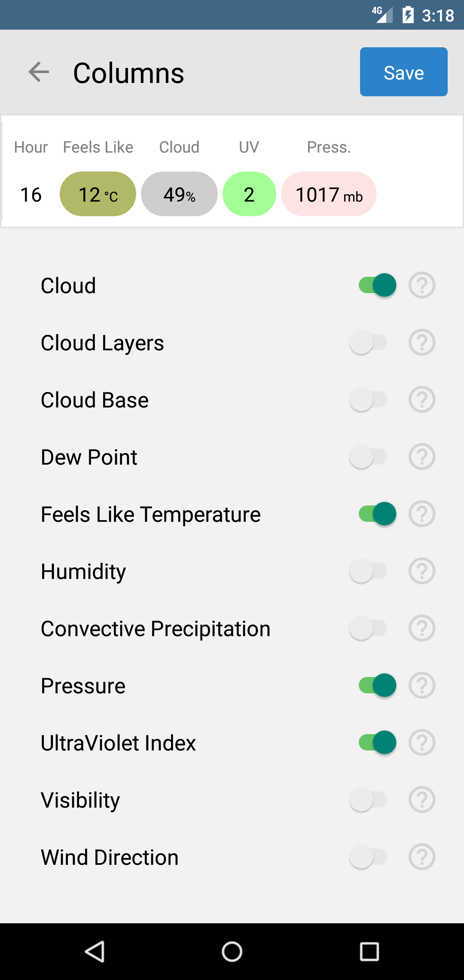Viewport: 464px width, 980px height.
Task: Tap the back arrow icon
Action: point(39,72)
